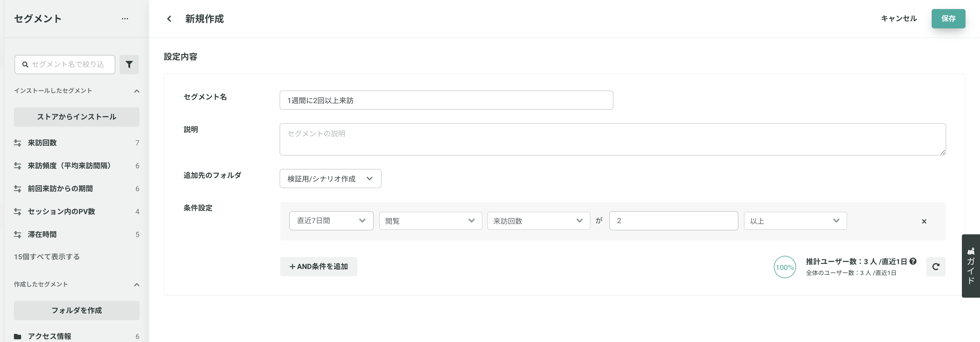The width and height of the screenshot is (980, 342).
Task: Click the condition value field containing 2
Action: pos(673,221)
